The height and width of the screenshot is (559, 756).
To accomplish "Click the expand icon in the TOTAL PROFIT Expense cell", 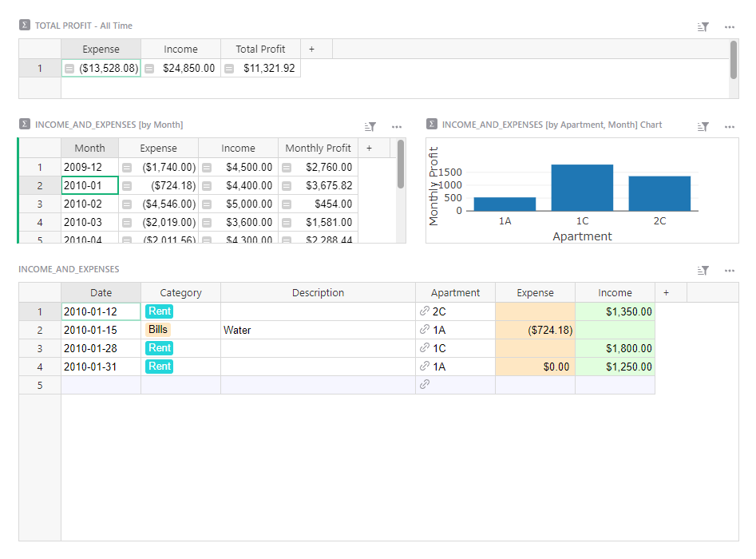I will 69,68.
